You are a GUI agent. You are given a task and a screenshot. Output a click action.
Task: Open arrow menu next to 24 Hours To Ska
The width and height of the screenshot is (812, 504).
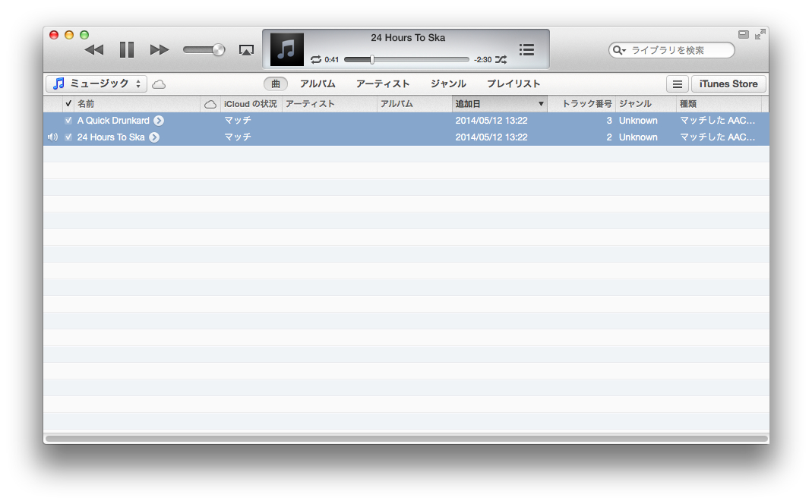point(154,137)
